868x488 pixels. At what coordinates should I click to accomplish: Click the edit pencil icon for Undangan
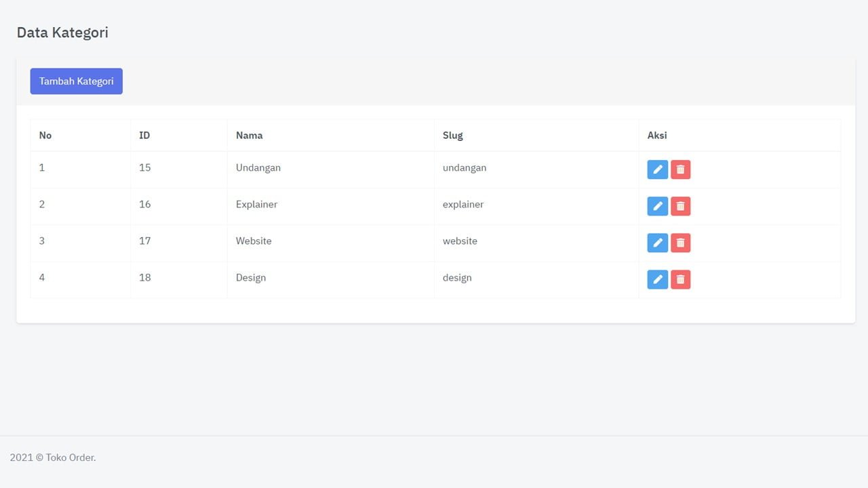[x=657, y=169]
